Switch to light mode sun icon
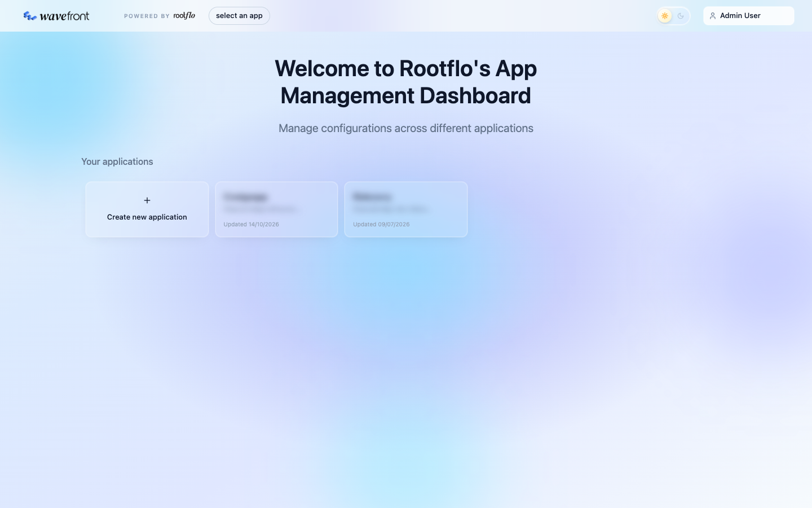 [665, 16]
